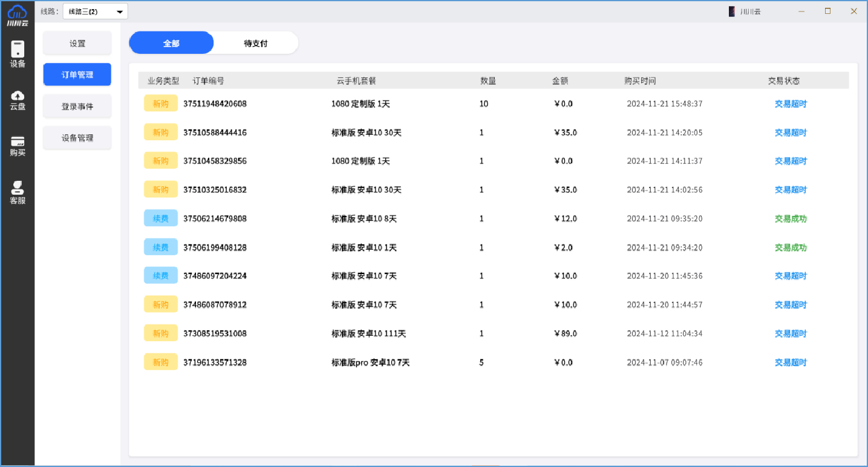868x467 pixels.
Task: Click the 川川云 cloud logo icon
Action: pyautogui.click(x=18, y=14)
